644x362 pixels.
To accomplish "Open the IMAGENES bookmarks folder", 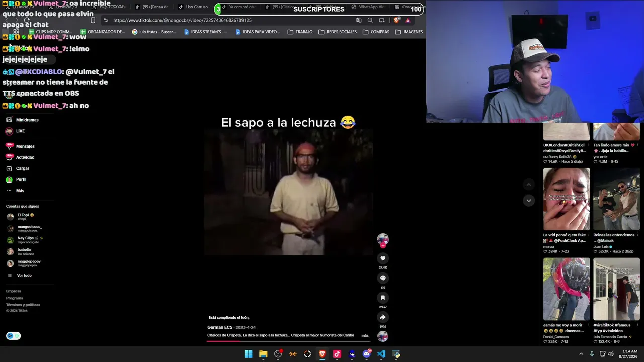I will (409, 32).
